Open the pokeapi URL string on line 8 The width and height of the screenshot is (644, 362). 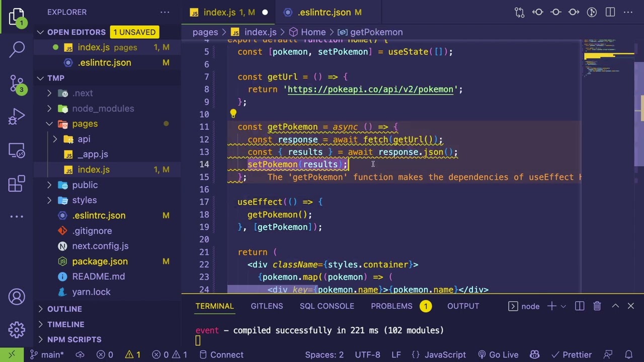click(x=370, y=89)
